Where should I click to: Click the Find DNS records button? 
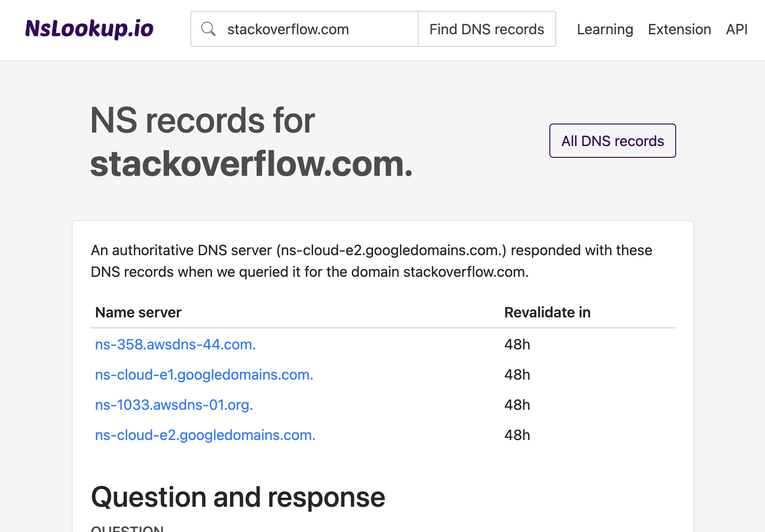coord(487,28)
